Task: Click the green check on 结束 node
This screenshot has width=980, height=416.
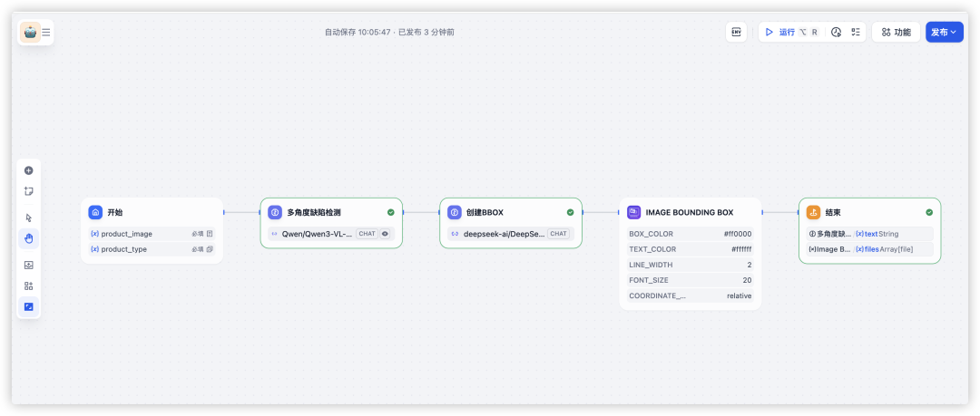Action: [x=929, y=212]
